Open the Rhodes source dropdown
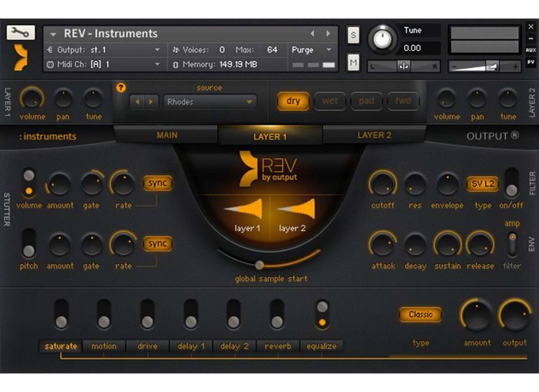Image resolution: width=539 pixels, height=392 pixels. pos(210,102)
